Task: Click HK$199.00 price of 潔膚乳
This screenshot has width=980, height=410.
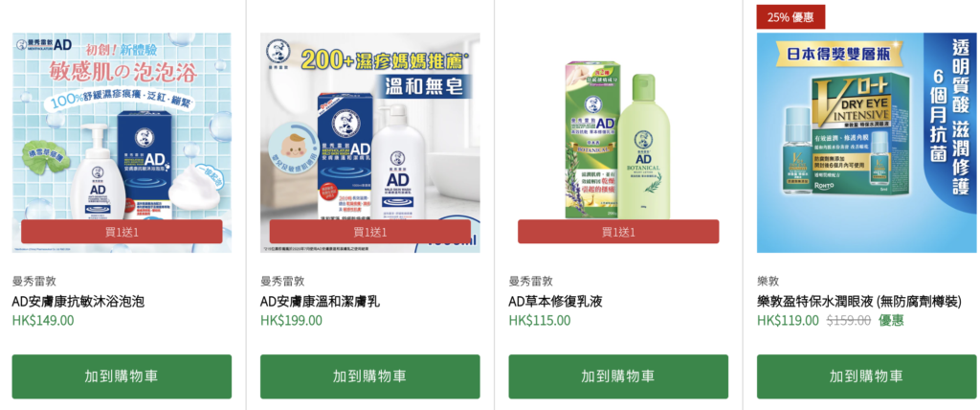Action: pos(291,321)
